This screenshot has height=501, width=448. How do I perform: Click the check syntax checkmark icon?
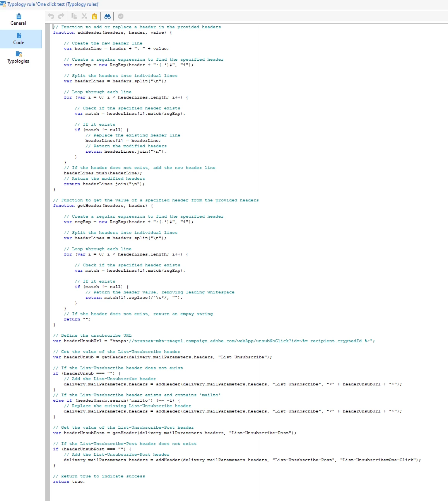[x=121, y=16]
